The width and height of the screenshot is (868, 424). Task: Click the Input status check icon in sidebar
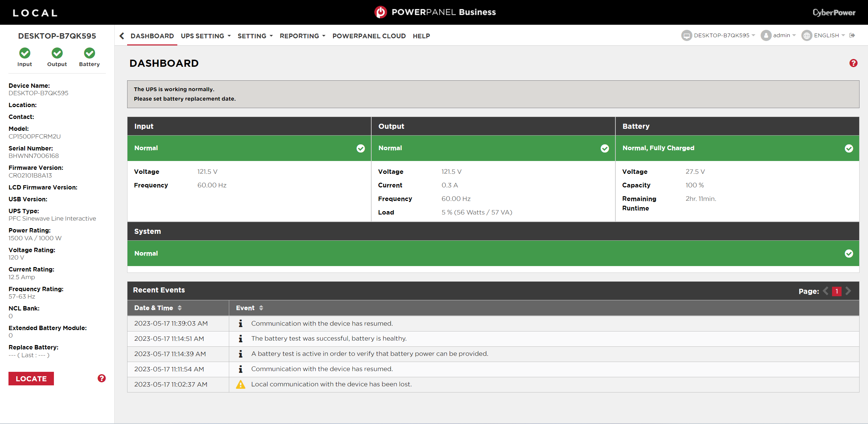coord(24,53)
